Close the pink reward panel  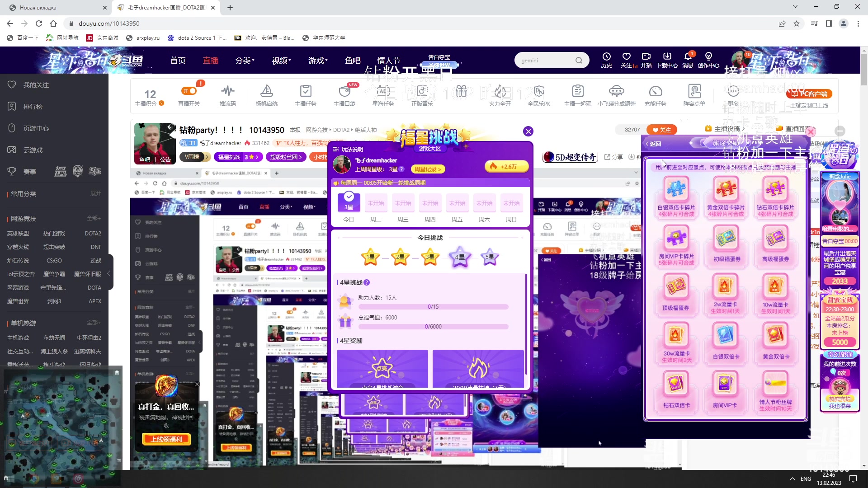pyautogui.click(x=811, y=131)
